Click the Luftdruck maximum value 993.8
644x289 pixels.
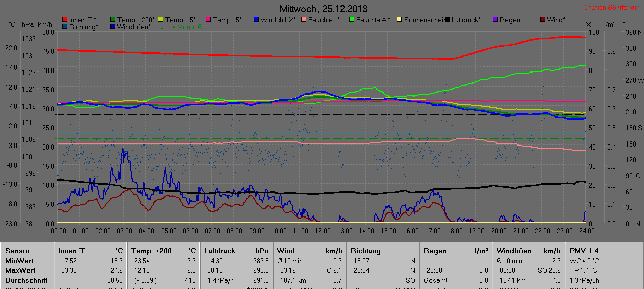coord(261,270)
